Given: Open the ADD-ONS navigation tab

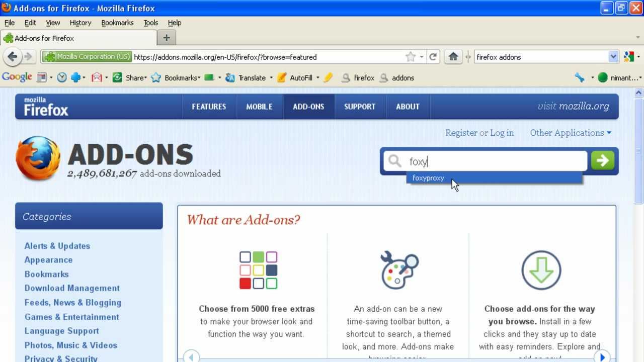Looking at the screenshot, I should coord(308,107).
